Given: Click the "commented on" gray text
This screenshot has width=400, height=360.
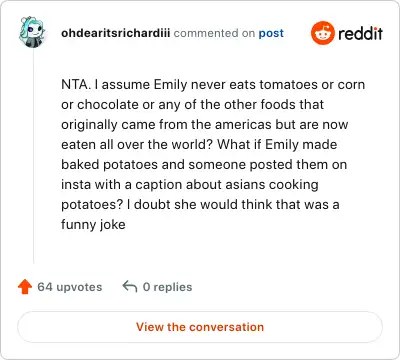Looking at the screenshot, I should [214, 33].
